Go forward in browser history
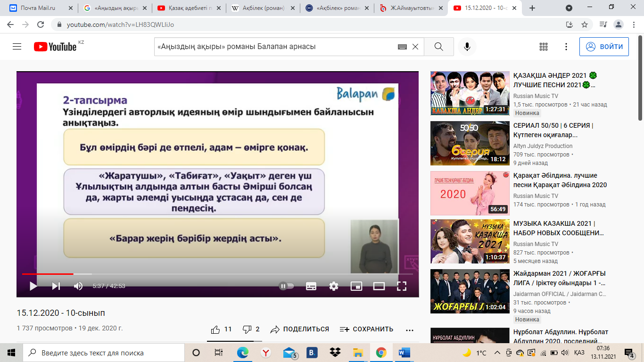The height and width of the screenshot is (362, 644). click(25, 25)
